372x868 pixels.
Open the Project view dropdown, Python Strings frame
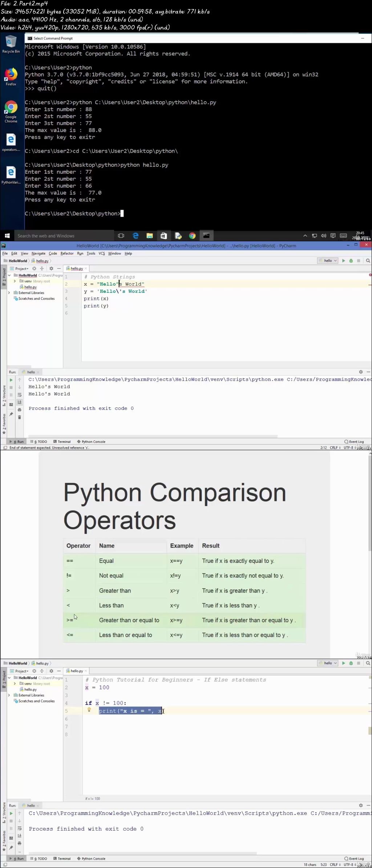tap(20, 269)
